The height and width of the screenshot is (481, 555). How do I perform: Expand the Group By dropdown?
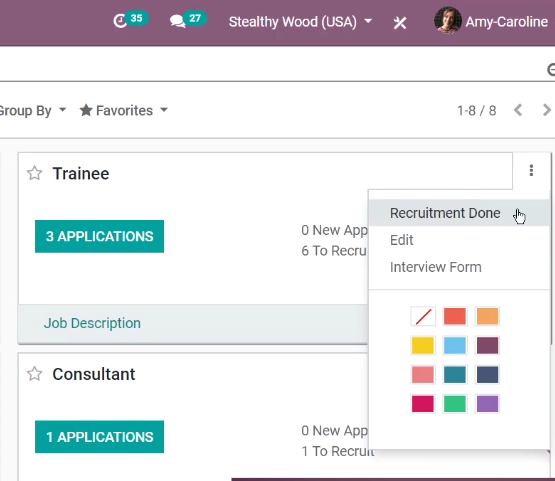pos(33,110)
